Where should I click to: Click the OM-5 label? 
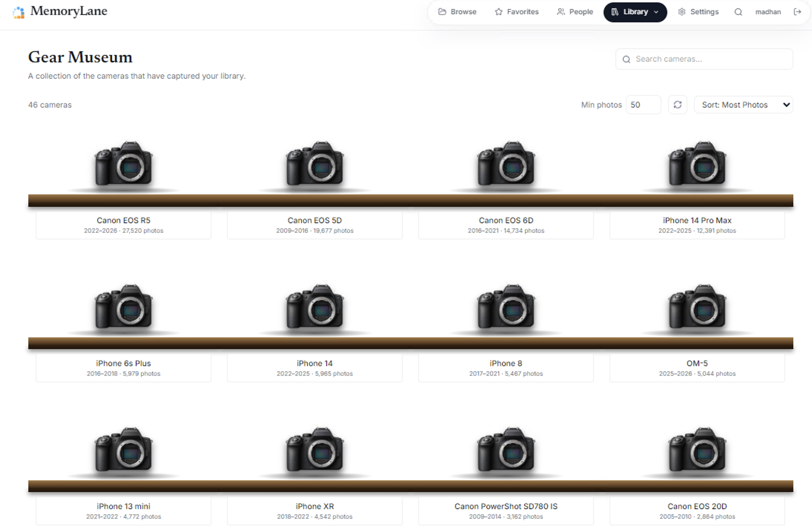click(x=697, y=363)
